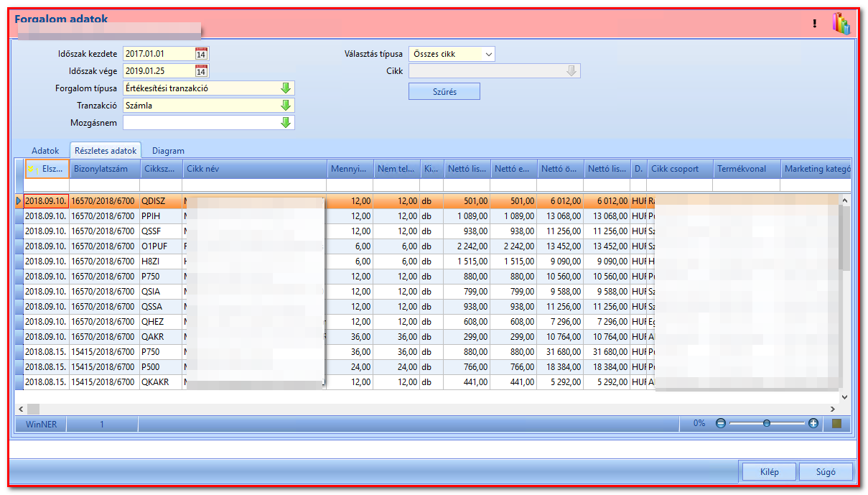Click the zoom out minus icon
The width and height of the screenshot is (868, 495).
point(721,424)
